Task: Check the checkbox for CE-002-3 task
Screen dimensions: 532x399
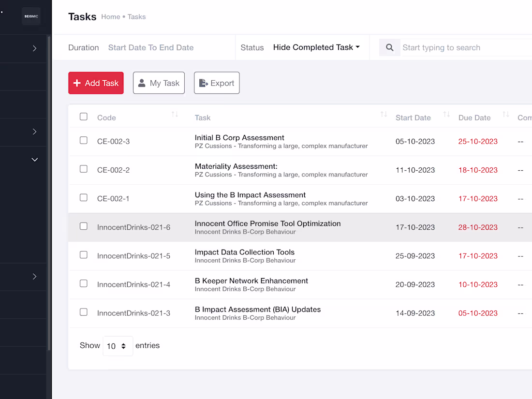Action: 83,140
